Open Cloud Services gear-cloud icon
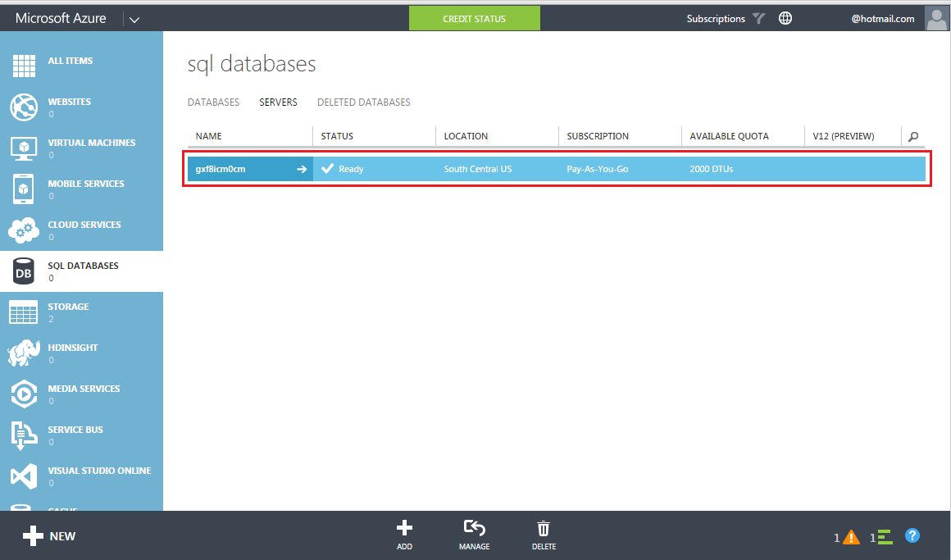The height and width of the screenshot is (560, 951). pos(24,230)
